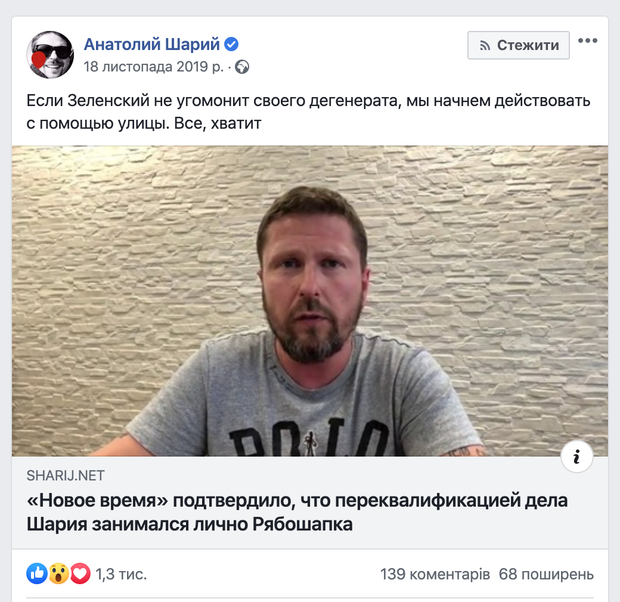Click the SHARIJ.NET source domain

pos(65,475)
